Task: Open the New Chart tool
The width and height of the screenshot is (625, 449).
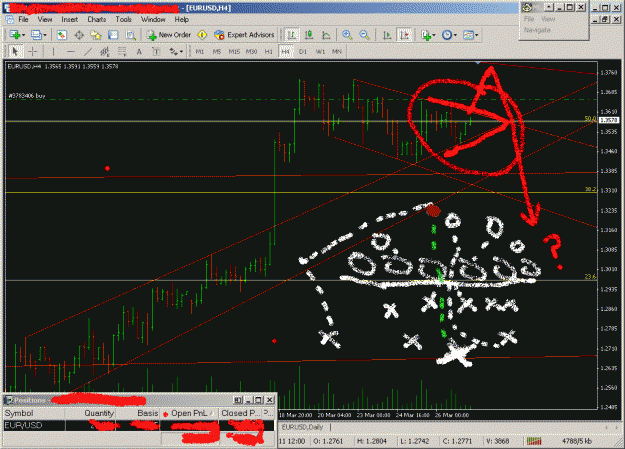Action: pyautogui.click(x=15, y=35)
